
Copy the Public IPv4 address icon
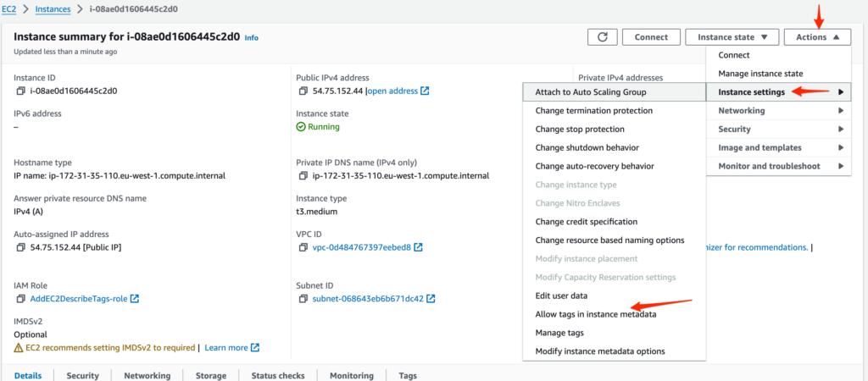pyautogui.click(x=303, y=91)
